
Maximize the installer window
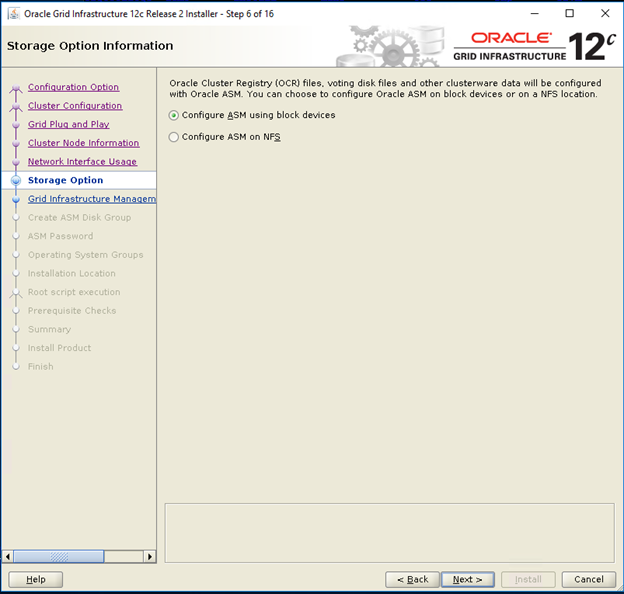tap(569, 14)
